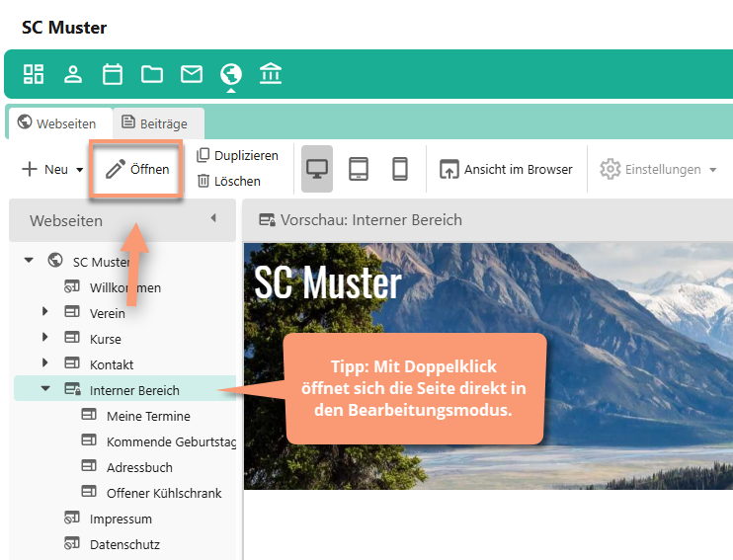Screen dimensions: 733x560
Task: Expand the Kurse tree node
Action: pyautogui.click(x=44, y=337)
